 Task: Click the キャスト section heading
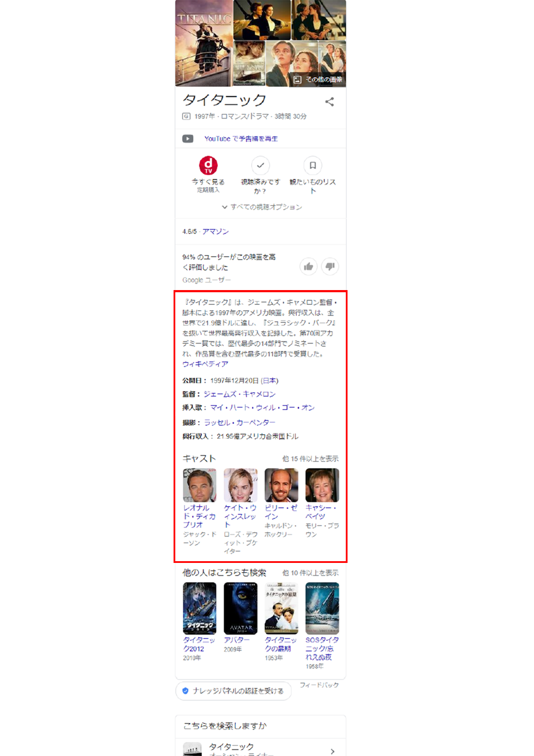(x=199, y=458)
